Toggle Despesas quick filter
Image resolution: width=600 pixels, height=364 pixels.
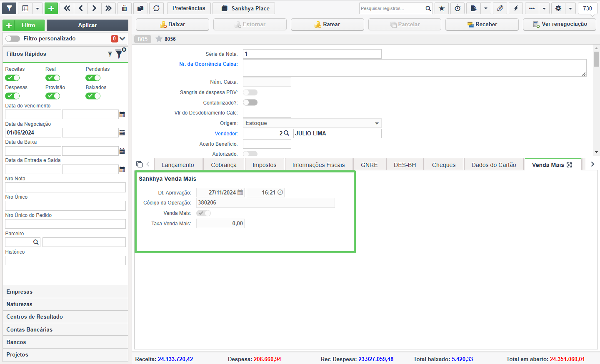(x=12, y=96)
